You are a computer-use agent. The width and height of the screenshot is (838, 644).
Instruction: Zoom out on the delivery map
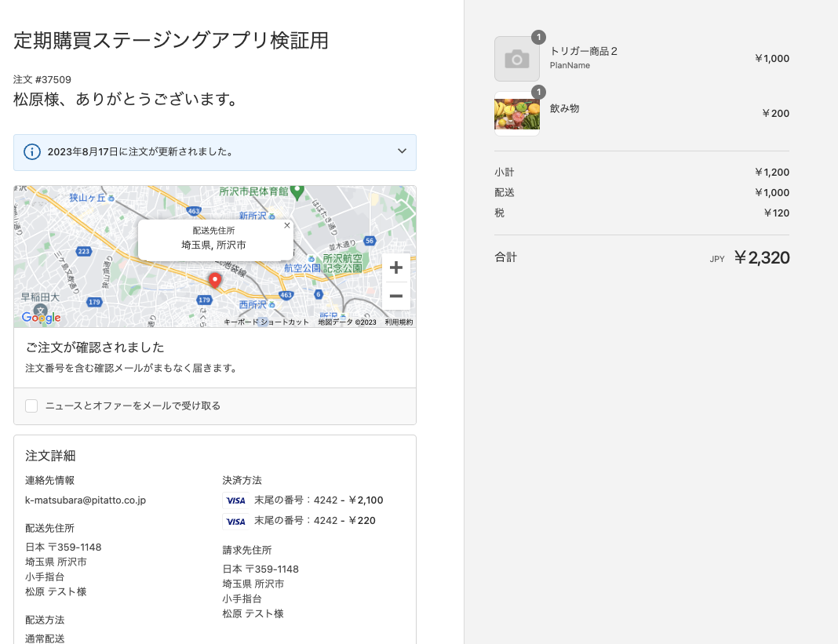click(395, 296)
